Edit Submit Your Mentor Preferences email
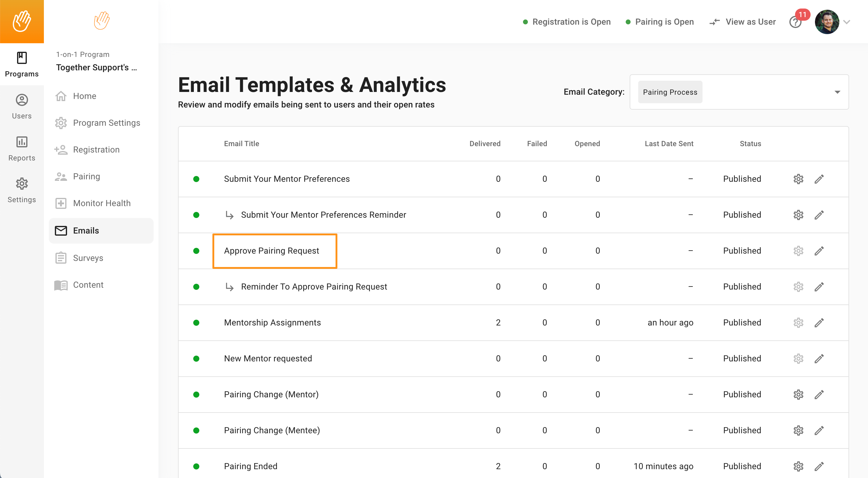Viewport: 868px width, 478px height. [x=819, y=179]
